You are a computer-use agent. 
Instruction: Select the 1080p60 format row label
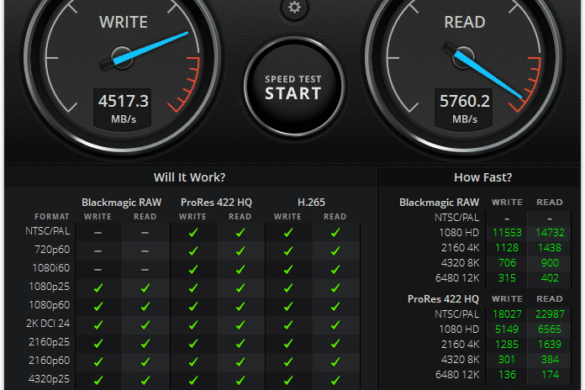tap(49, 305)
